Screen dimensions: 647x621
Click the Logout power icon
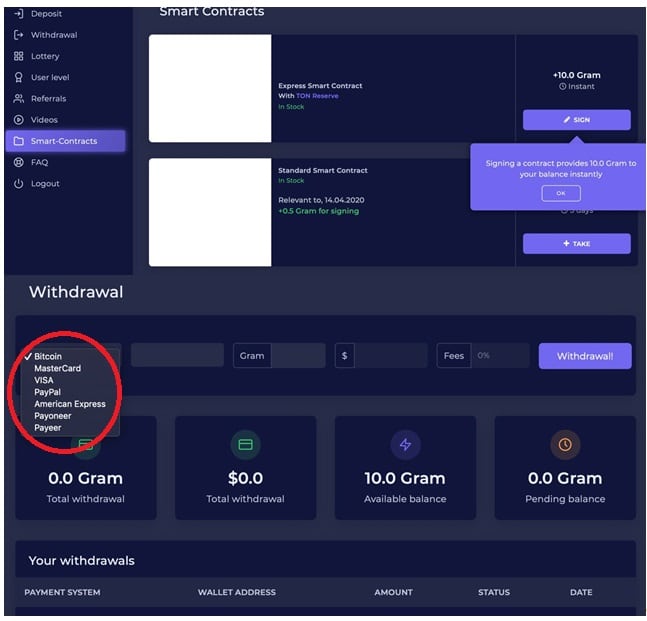click(x=19, y=184)
